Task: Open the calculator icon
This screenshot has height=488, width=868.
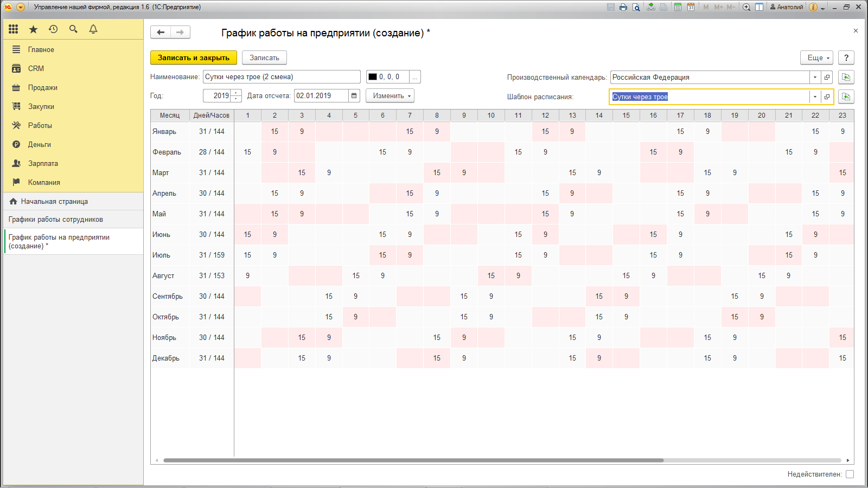Action: pos(678,7)
